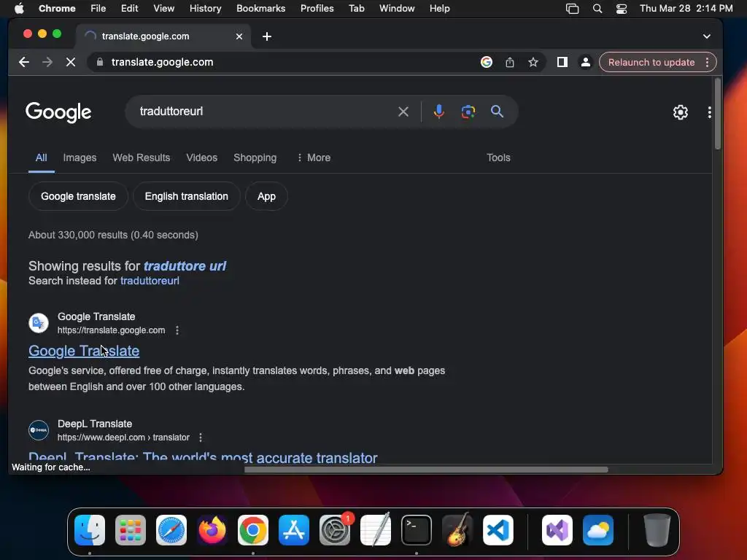Launch Visual Studio Code from the dock
The height and width of the screenshot is (560, 747).
[498, 530]
